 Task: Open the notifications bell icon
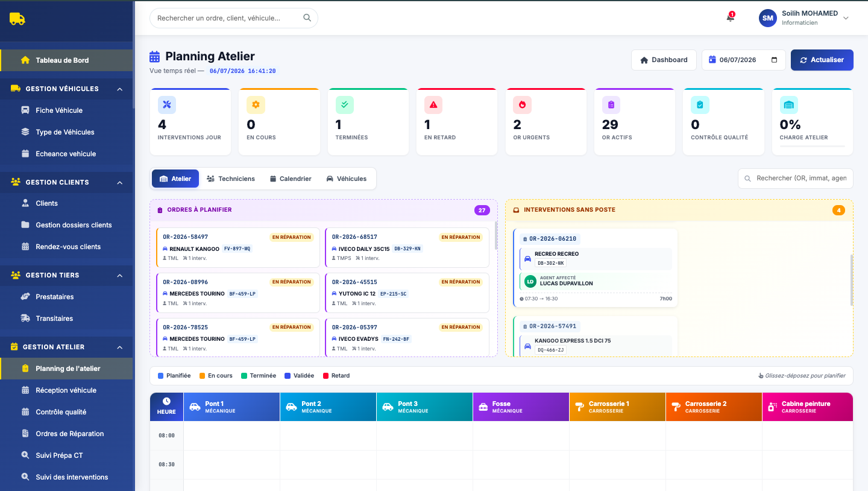coord(730,18)
